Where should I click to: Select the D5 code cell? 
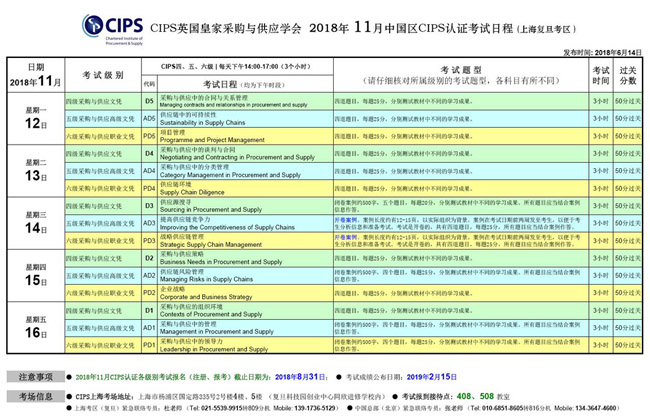pos(149,101)
